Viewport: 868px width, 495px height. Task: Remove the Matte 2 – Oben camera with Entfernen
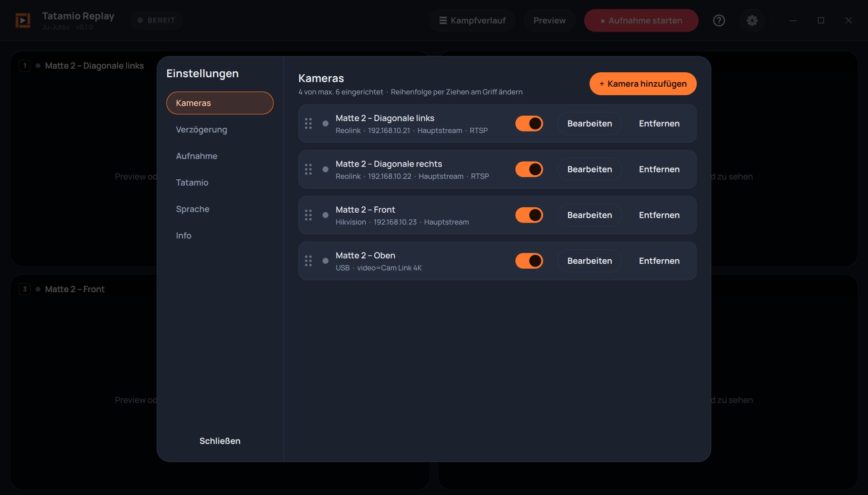pos(659,261)
